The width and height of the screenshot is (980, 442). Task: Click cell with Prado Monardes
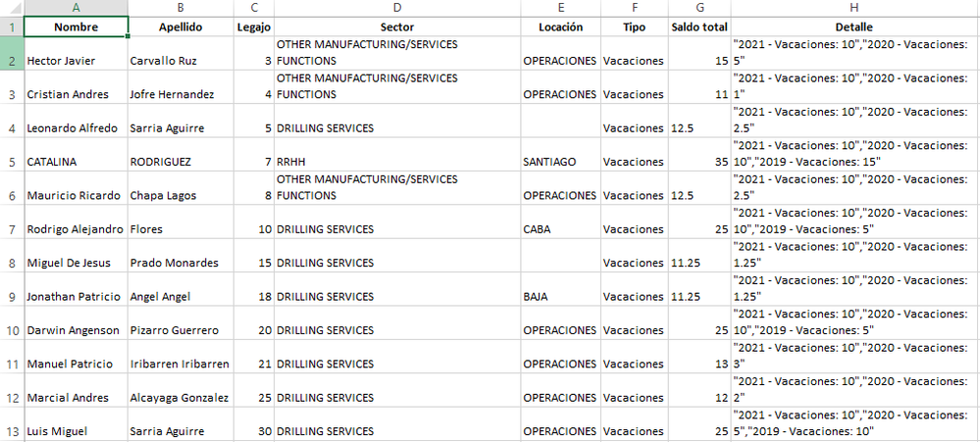point(181,256)
